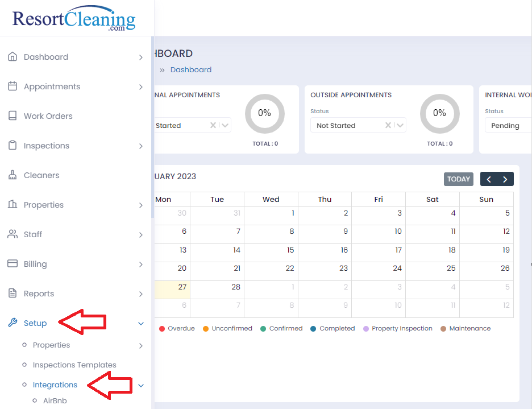Click the TODAY calendar button
The image size is (532, 409).
pos(458,179)
